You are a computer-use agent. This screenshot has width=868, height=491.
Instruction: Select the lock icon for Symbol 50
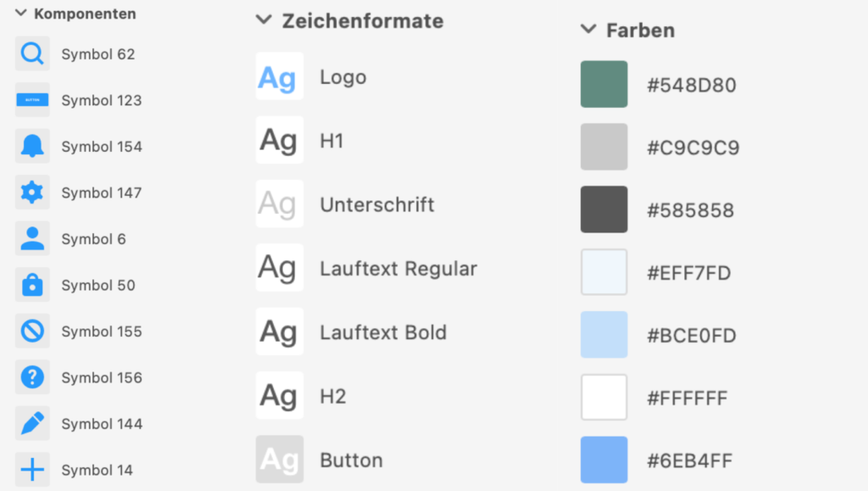click(x=32, y=285)
